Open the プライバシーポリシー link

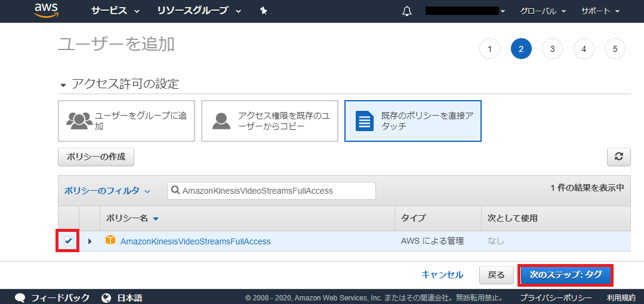[x=556, y=298]
